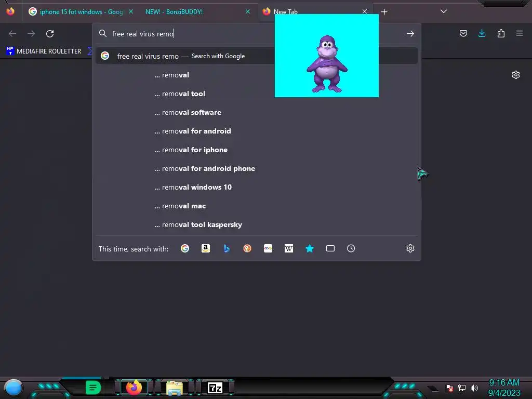Click the network tray icon
The image size is (532, 399).
[x=462, y=388]
